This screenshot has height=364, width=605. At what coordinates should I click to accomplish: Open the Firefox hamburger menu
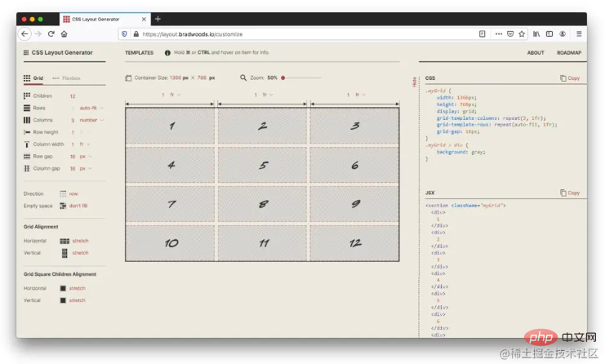[x=579, y=34]
